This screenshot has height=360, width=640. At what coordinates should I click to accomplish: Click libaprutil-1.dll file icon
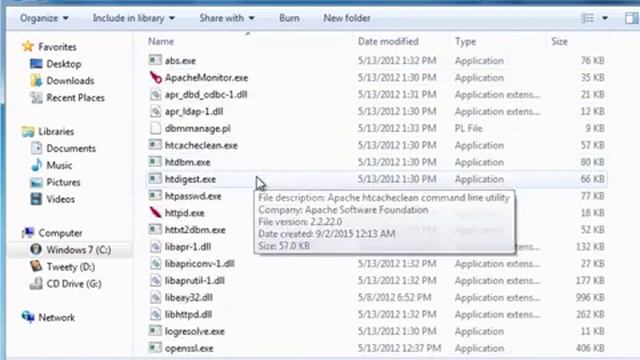point(155,280)
